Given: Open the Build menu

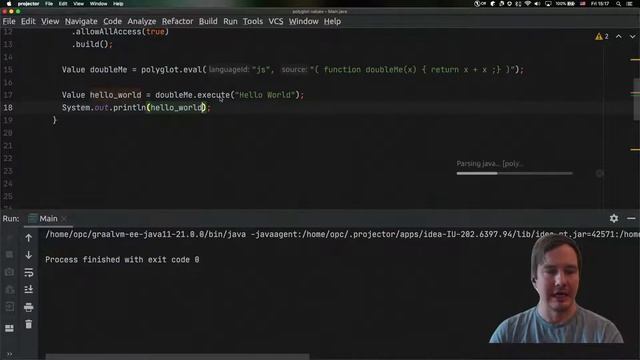Looking at the screenshot, I should click(x=208, y=21).
